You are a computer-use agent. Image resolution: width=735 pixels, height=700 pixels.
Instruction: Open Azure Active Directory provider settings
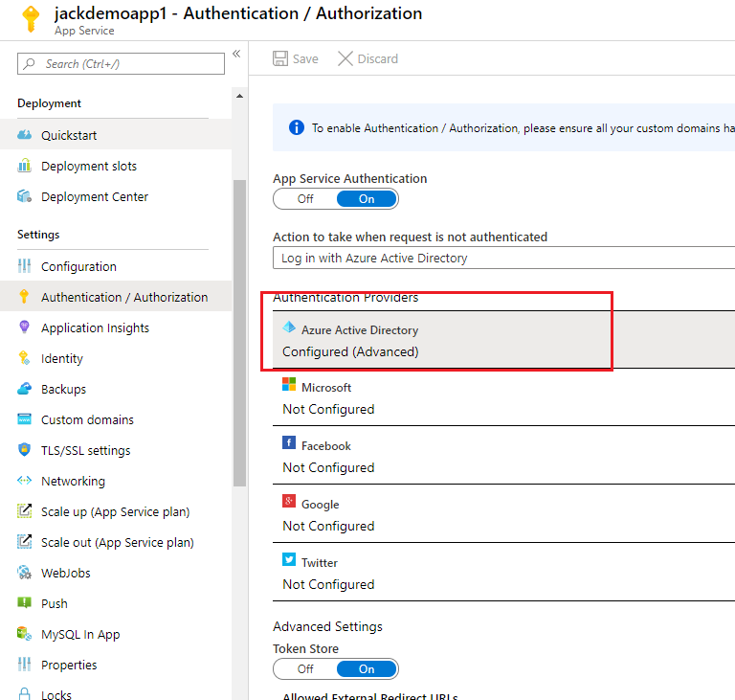(440, 340)
